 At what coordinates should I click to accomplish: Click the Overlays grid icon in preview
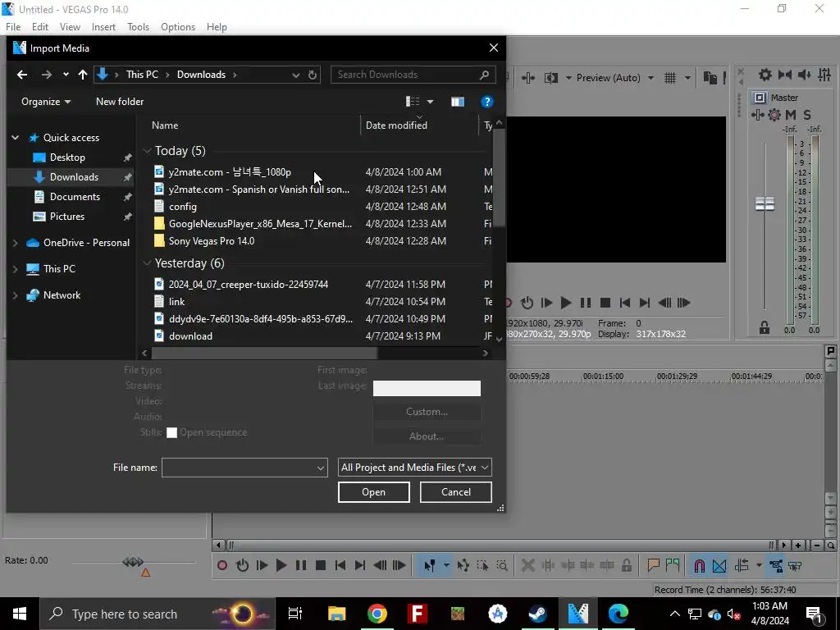(670, 78)
